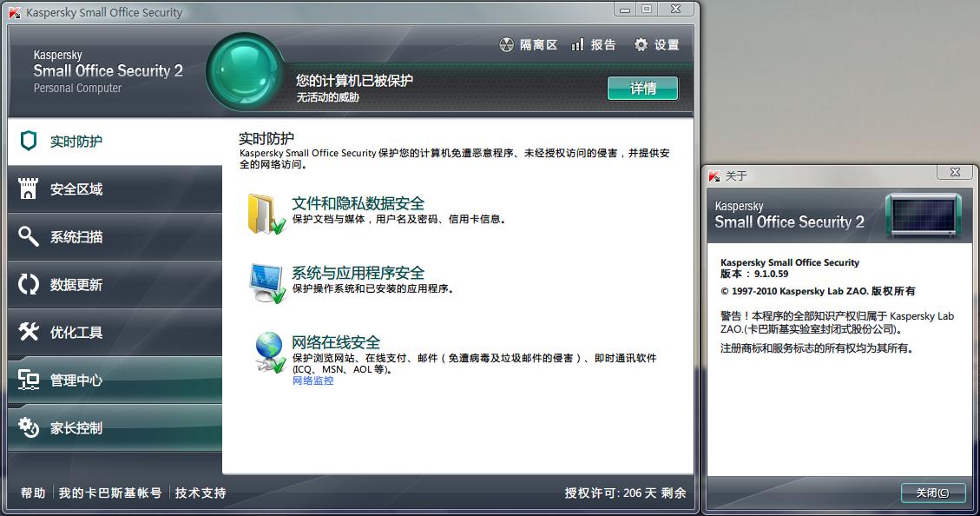Click the shield icon for 实时防护
This screenshot has height=516, width=980.
28,141
